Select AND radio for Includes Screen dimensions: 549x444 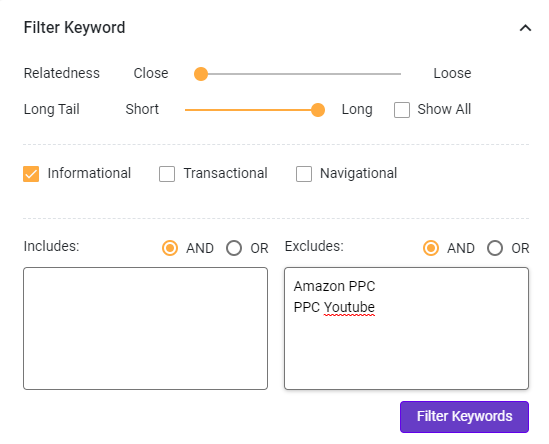coord(170,248)
